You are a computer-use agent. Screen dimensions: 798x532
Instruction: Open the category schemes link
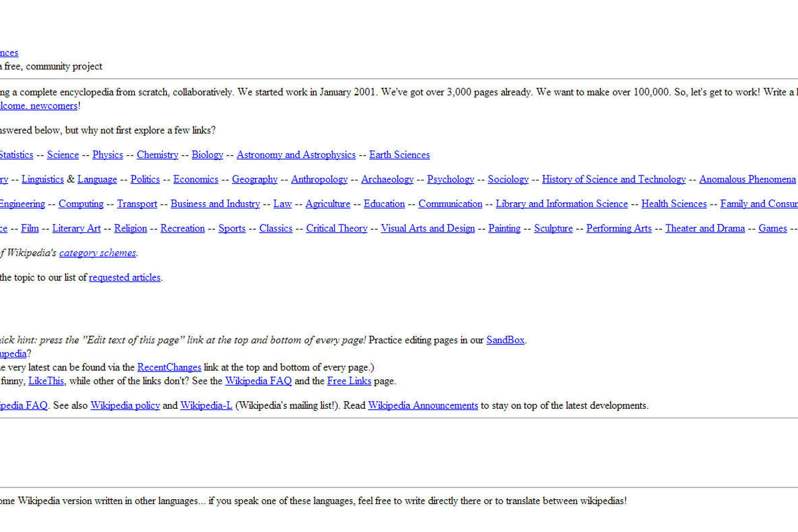(x=98, y=253)
